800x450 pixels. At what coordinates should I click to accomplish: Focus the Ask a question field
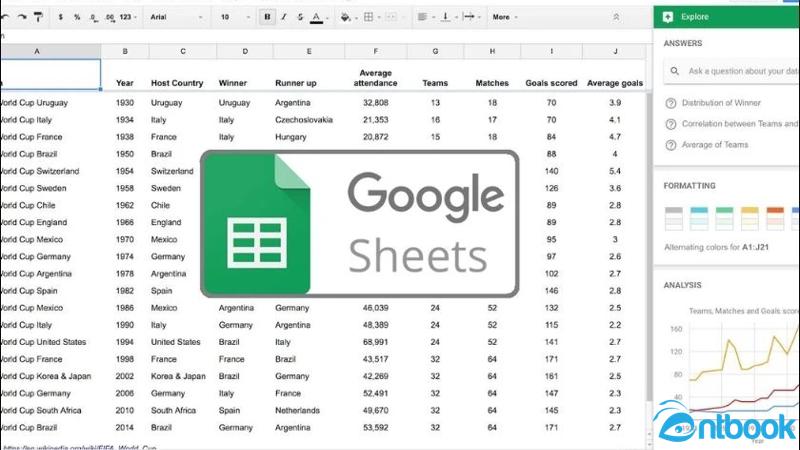click(x=732, y=71)
